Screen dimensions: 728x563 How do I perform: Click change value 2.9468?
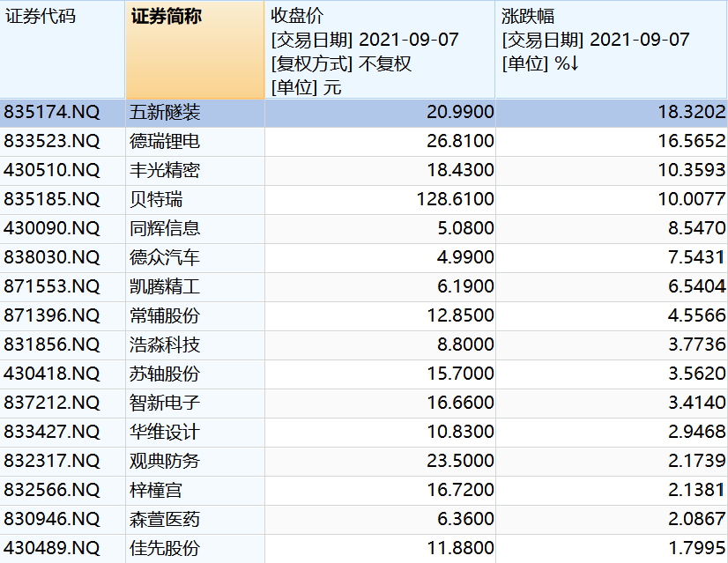coord(697,432)
